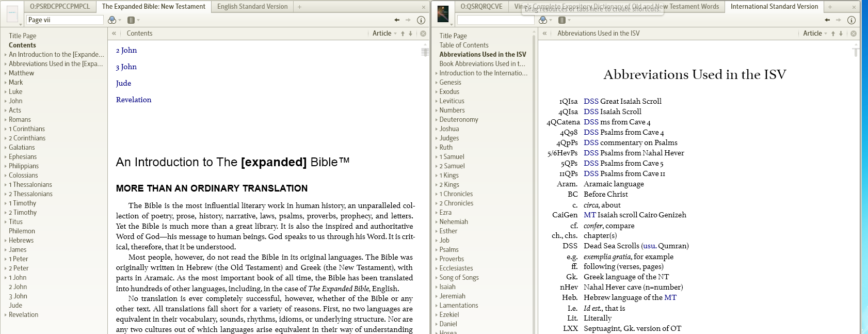
Task: Open Revelation link in Contents
Action: pos(134,100)
